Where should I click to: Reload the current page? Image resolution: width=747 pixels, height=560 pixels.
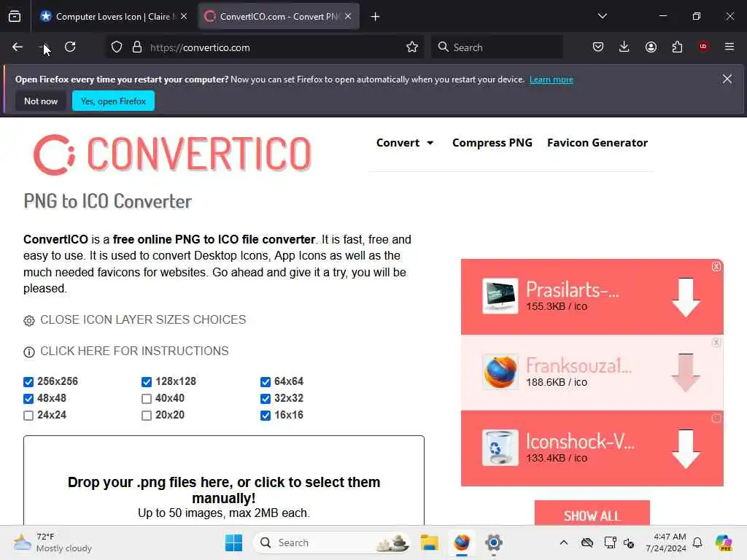(x=70, y=47)
